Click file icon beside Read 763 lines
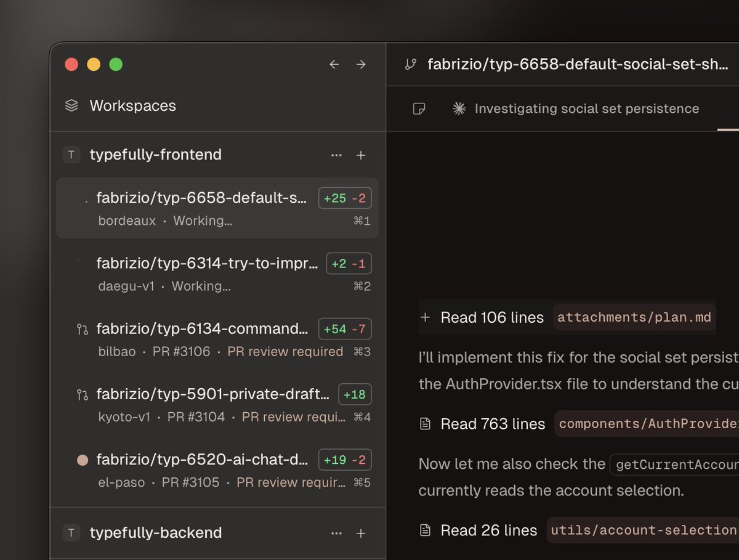 click(x=425, y=424)
